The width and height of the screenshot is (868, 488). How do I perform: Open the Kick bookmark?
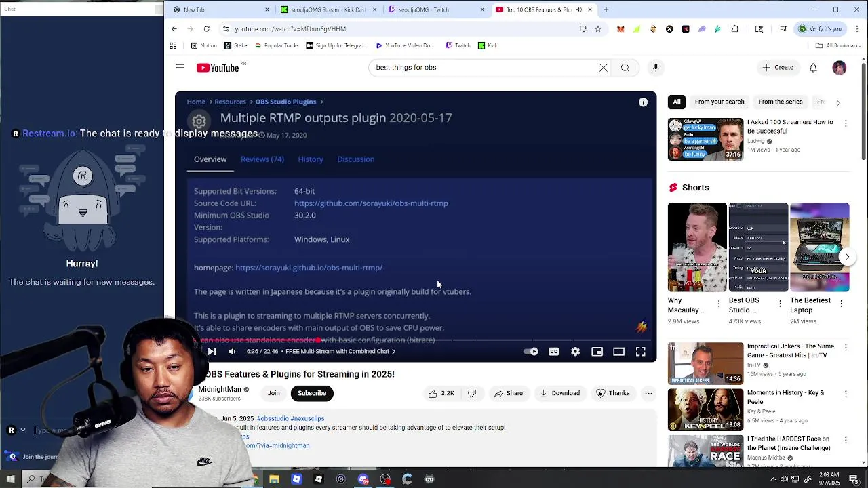[x=488, y=45]
